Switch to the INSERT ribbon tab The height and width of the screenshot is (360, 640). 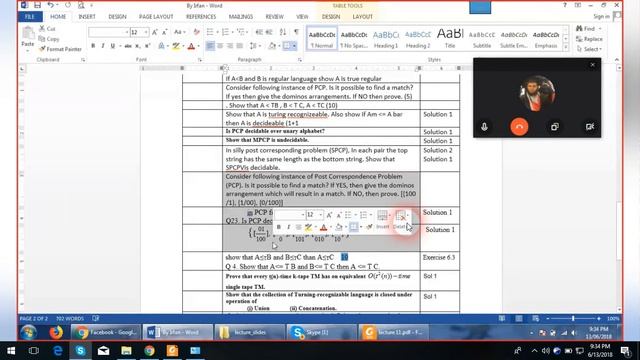[x=87, y=17]
